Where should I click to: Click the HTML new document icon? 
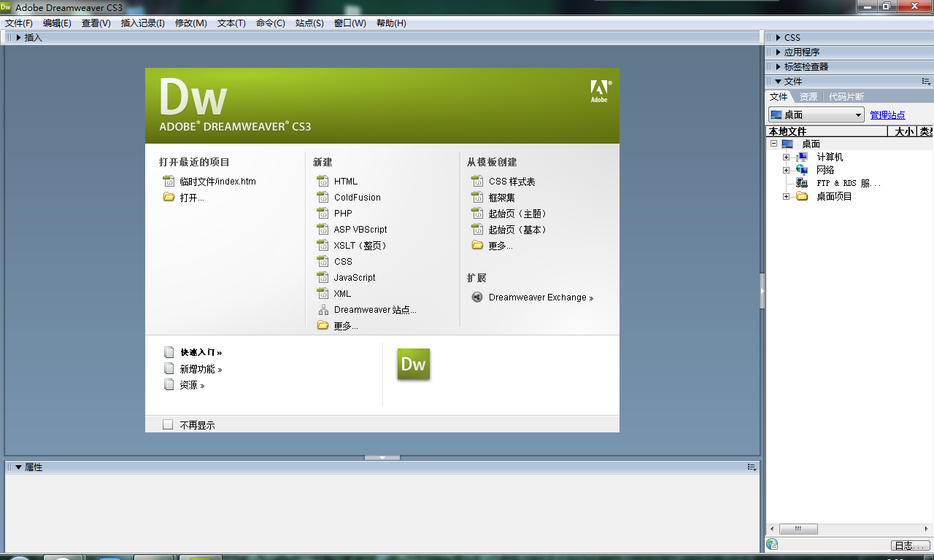[x=323, y=181]
